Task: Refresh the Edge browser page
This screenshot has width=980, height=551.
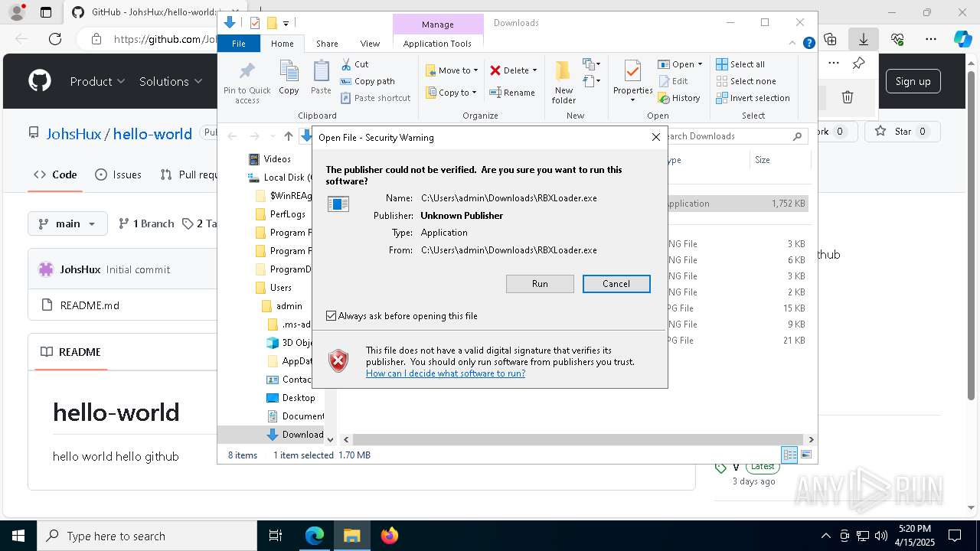Action: click(x=55, y=39)
